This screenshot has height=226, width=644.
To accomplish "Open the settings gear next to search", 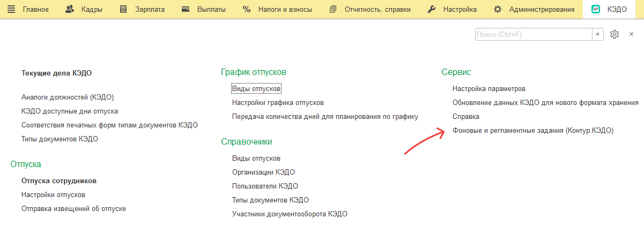I will click(615, 34).
